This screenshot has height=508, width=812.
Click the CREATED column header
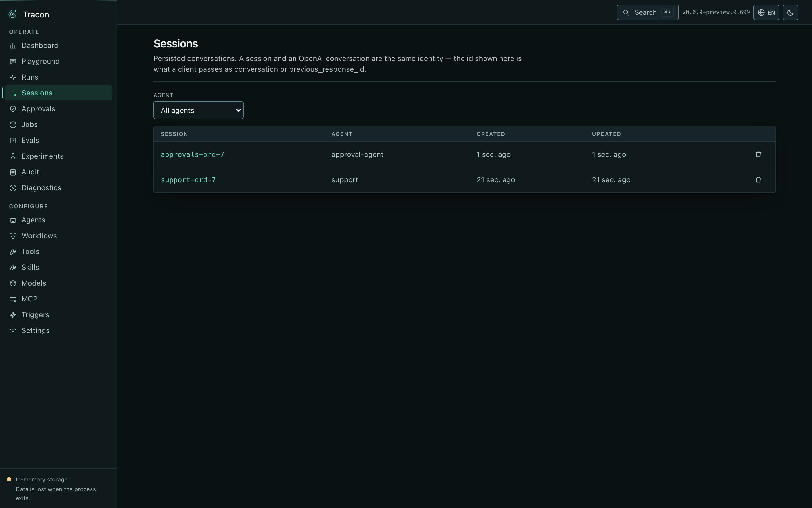pos(491,134)
